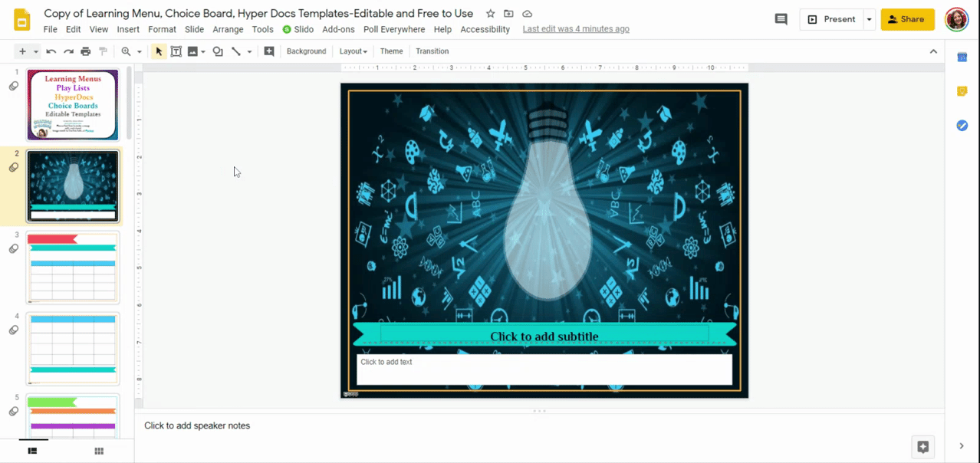Select slide 3 thumbnail

[x=73, y=268]
